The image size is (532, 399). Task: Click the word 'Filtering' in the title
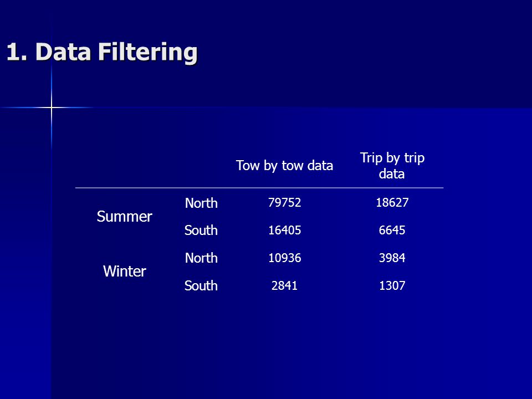point(147,52)
